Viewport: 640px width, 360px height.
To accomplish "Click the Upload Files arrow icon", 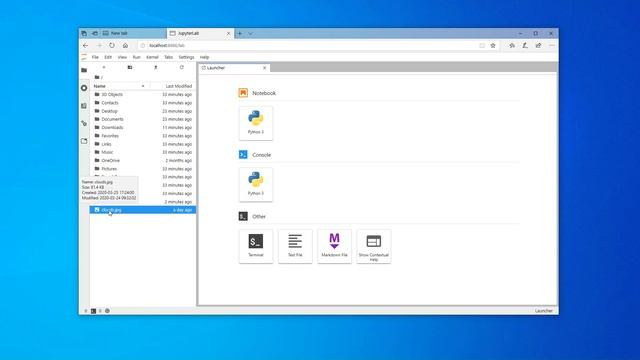I will (156, 67).
